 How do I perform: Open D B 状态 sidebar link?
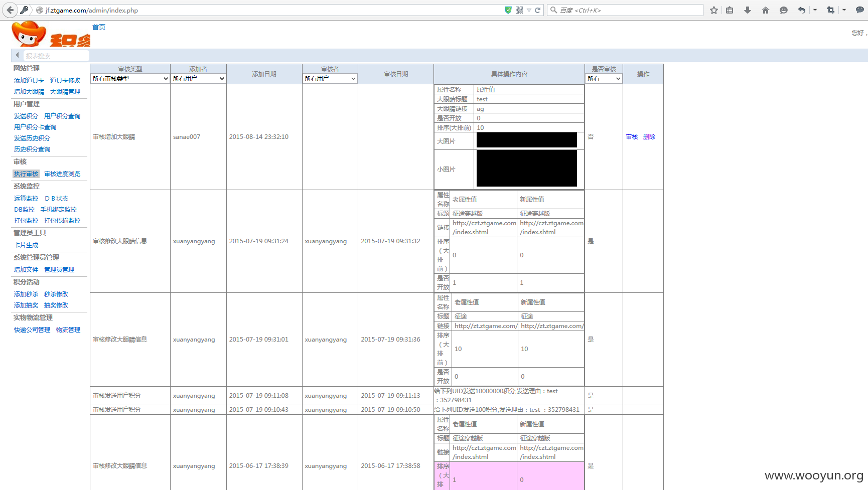point(57,199)
